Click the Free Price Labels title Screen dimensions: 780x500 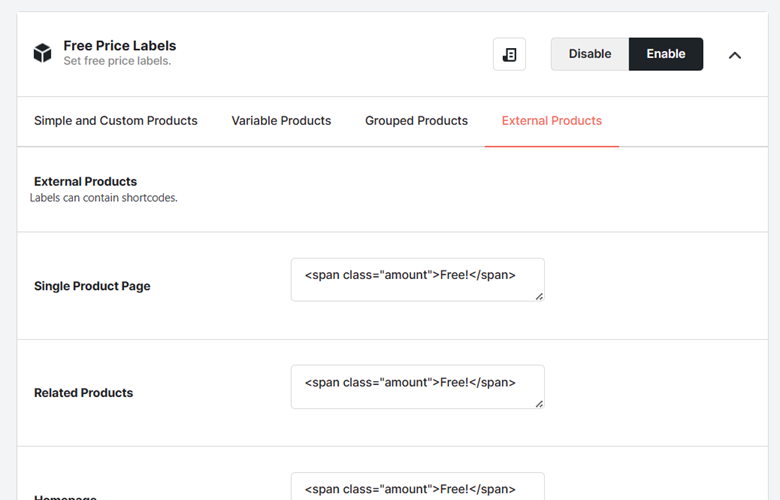[x=119, y=46]
